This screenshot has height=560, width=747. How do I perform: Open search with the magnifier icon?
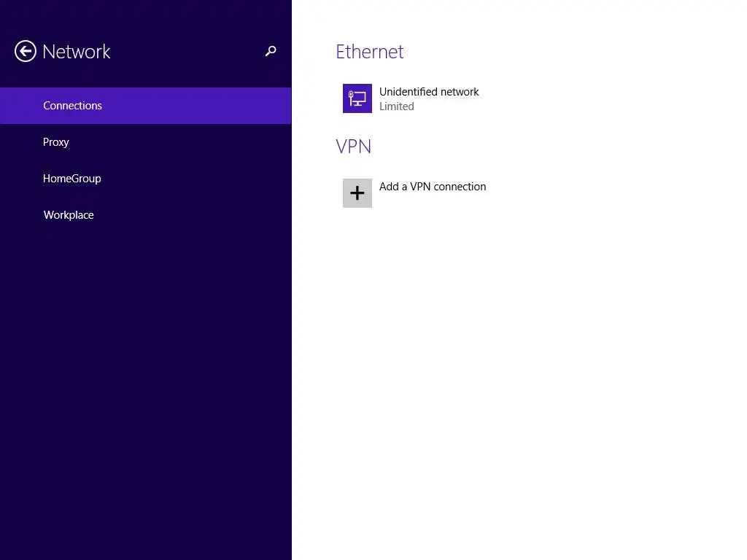[x=271, y=51]
